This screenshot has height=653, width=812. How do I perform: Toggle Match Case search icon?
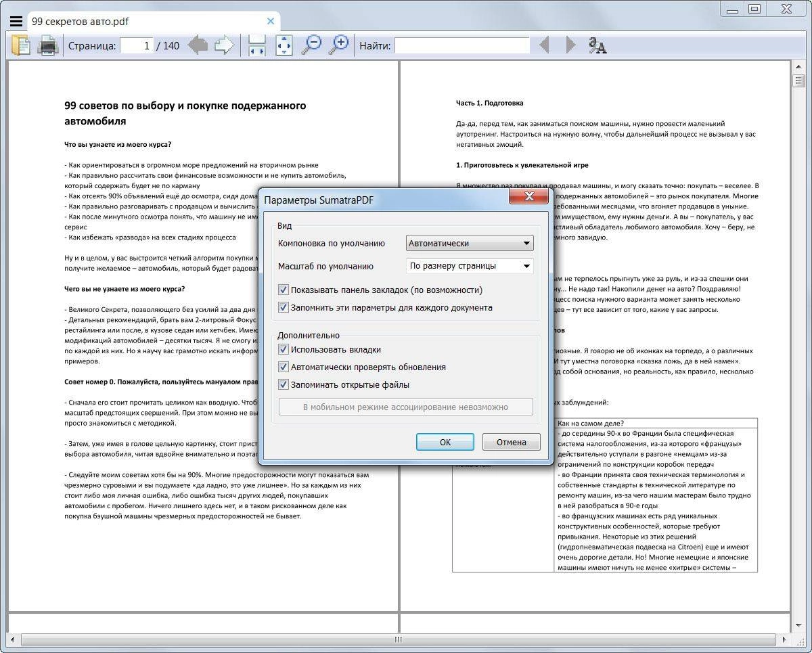click(x=597, y=46)
